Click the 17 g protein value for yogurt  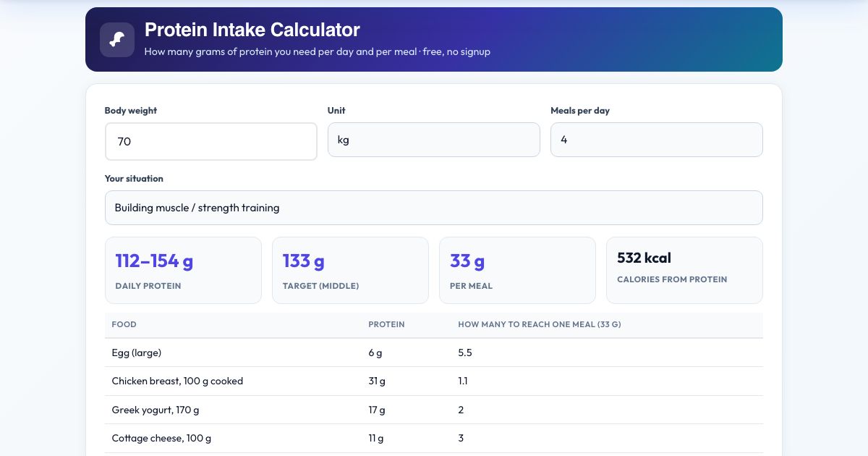click(377, 410)
